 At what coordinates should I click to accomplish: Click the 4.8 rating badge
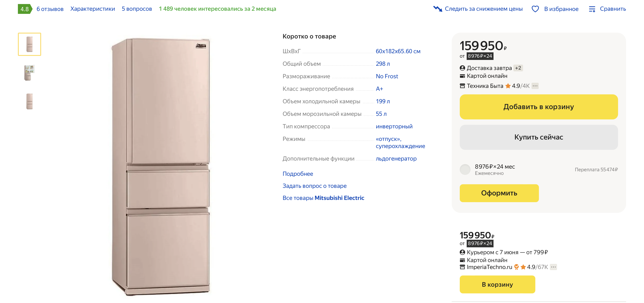coord(25,9)
